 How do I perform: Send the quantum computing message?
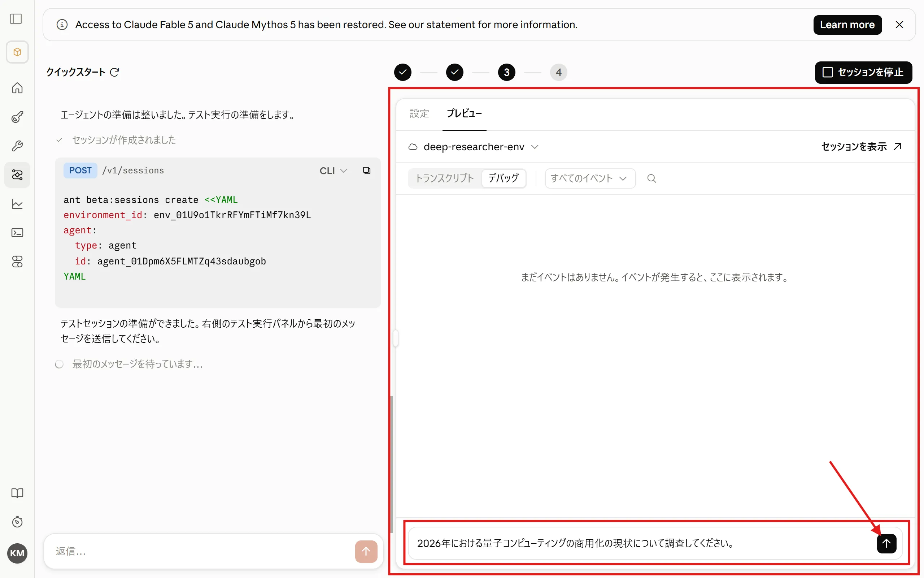tap(886, 543)
